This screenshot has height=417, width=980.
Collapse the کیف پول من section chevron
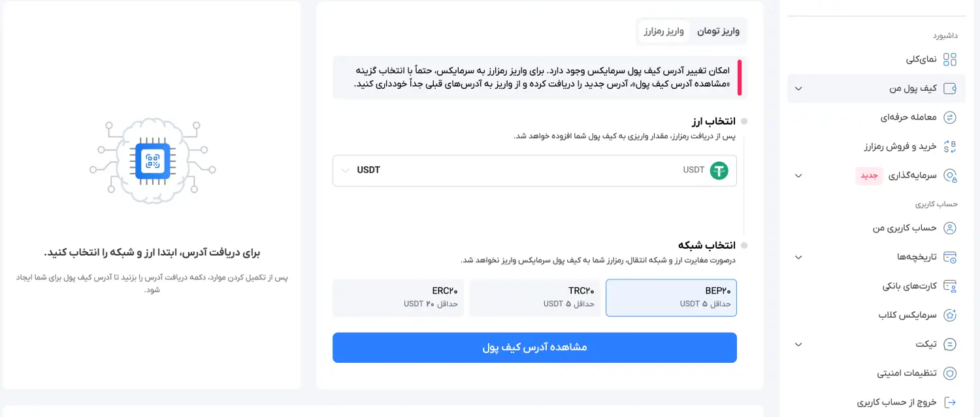798,88
